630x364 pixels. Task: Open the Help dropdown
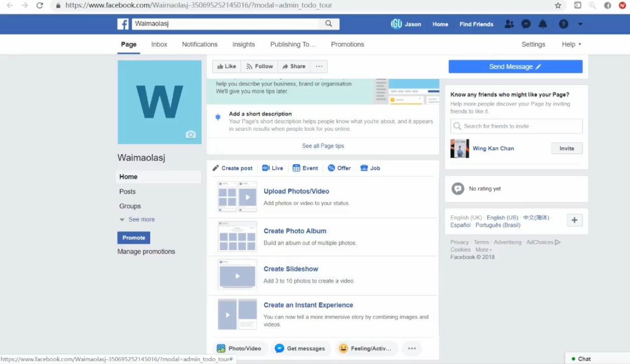[x=571, y=44]
